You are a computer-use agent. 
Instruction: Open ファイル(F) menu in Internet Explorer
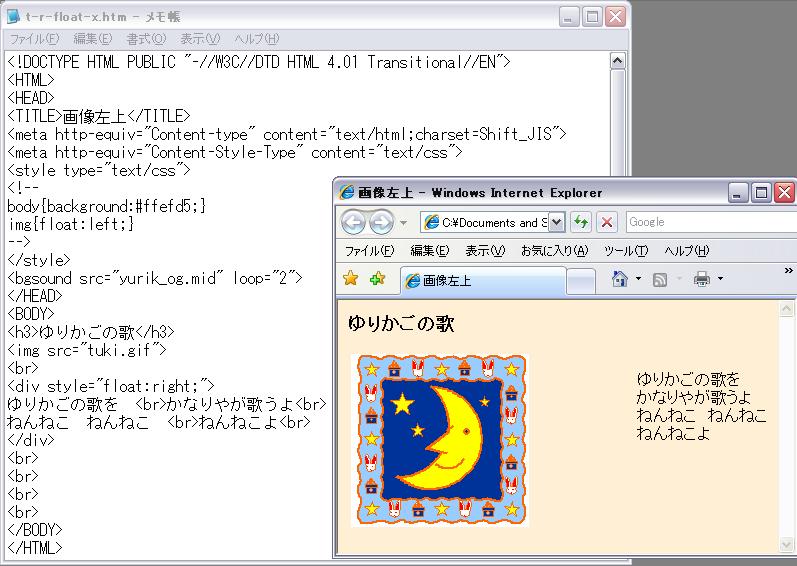tap(370, 251)
